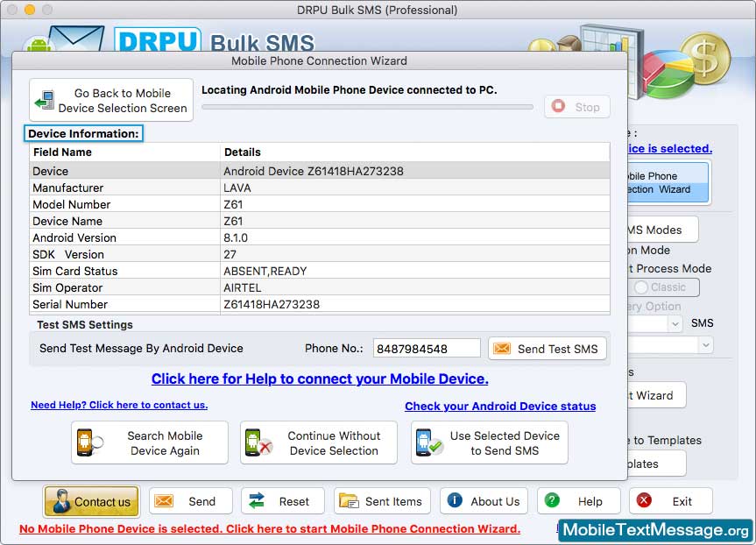Select the Android Version 8.1.0 row
The height and width of the screenshot is (545, 756).
[320, 237]
